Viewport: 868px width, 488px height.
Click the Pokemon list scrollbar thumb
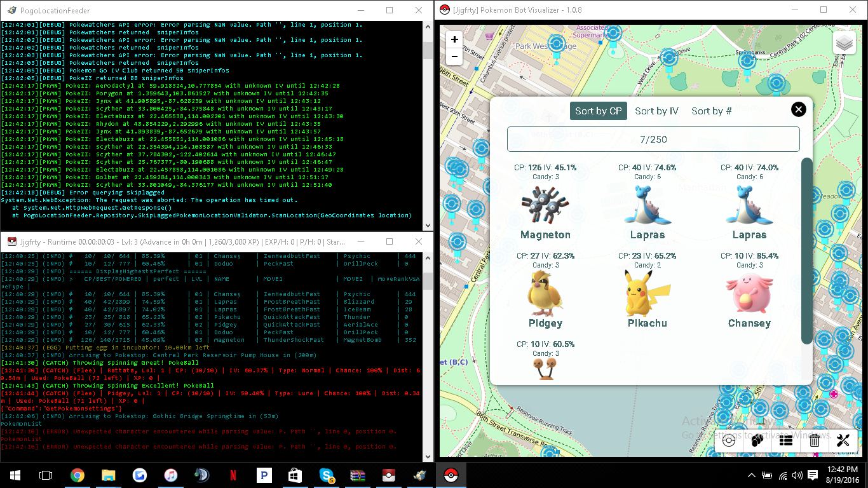(807, 251)
